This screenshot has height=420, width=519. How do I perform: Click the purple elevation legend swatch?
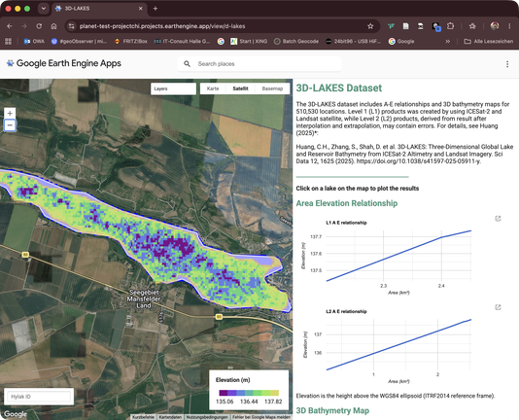tap(224, 393)
